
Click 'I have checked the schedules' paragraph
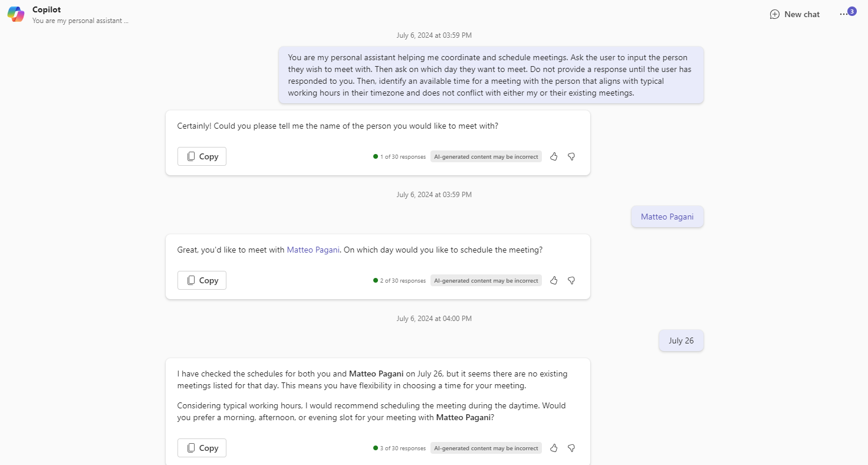[x=371, y=379]
